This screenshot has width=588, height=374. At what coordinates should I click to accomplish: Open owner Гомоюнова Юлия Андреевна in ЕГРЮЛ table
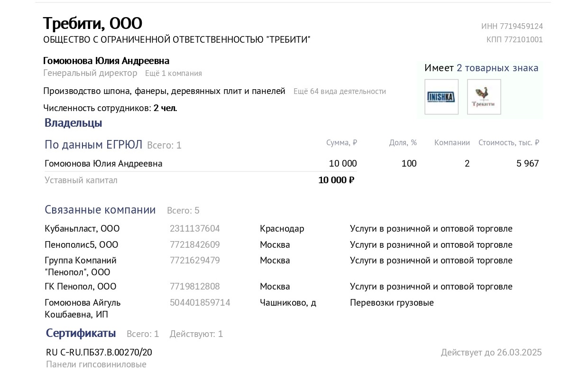[103, 163]
